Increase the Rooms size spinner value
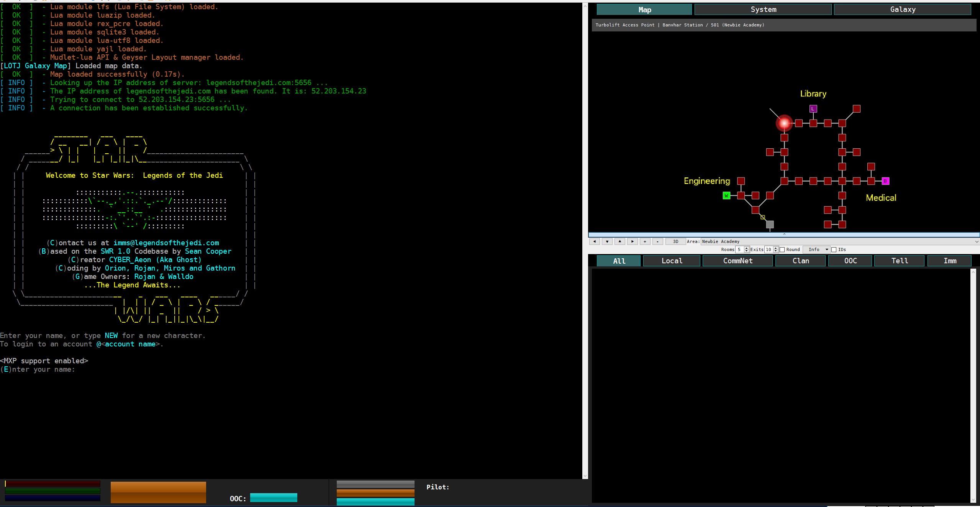This screenshot has width=980, height=507. 746,248
